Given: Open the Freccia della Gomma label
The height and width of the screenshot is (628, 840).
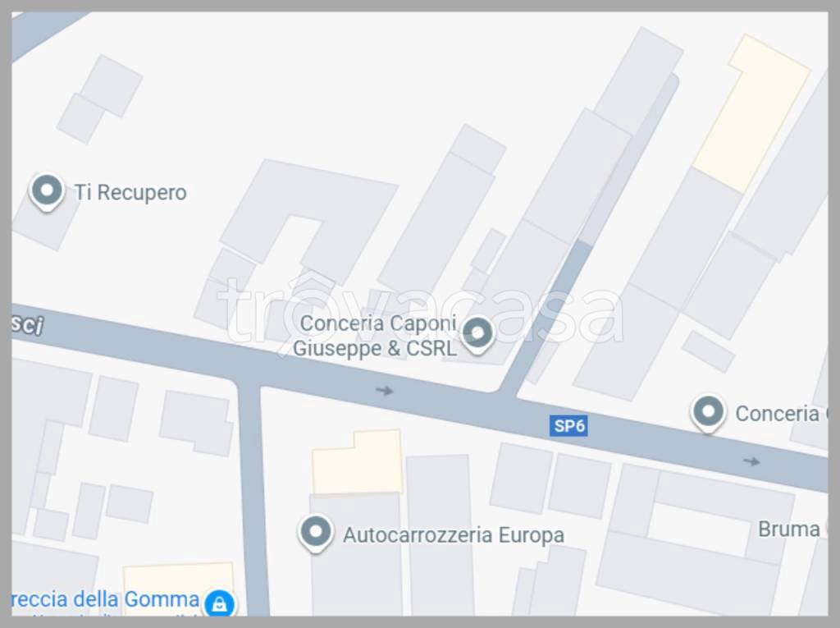Looking at the screenshot, I should pyautogui.click(x=105, y=599).
